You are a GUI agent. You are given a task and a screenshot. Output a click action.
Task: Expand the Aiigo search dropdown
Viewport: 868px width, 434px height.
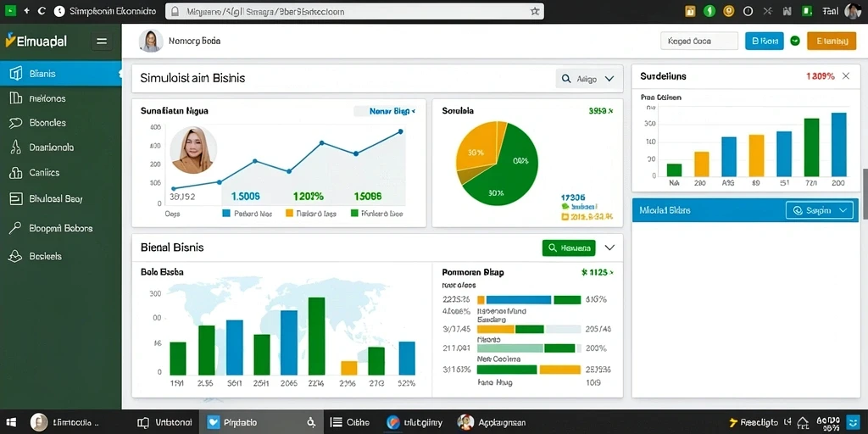[x=586, y=79]
